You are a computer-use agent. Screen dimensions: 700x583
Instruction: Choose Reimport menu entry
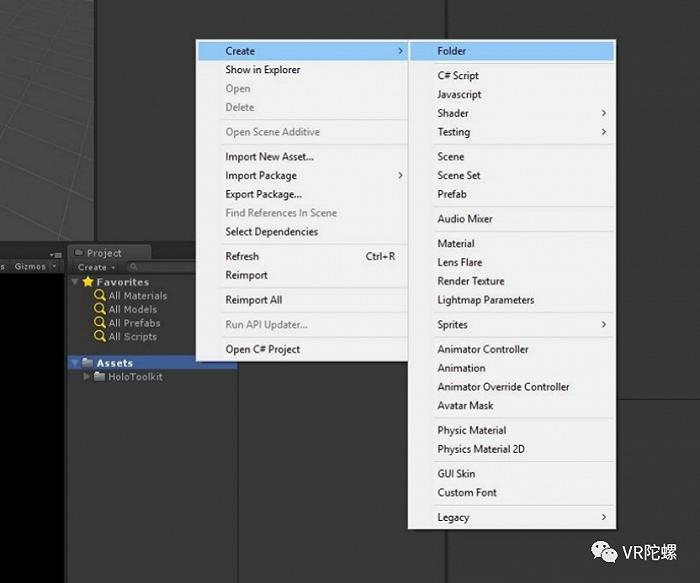[x=302, y=275]
